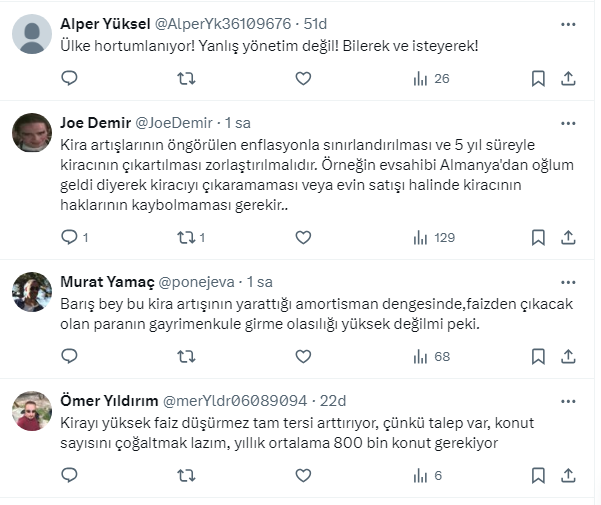This screenshot has width=601, height=505.
Task: Reply to Ömer Yıldırım's tweet
Action: pyautogui.click(x=69, y=475)
